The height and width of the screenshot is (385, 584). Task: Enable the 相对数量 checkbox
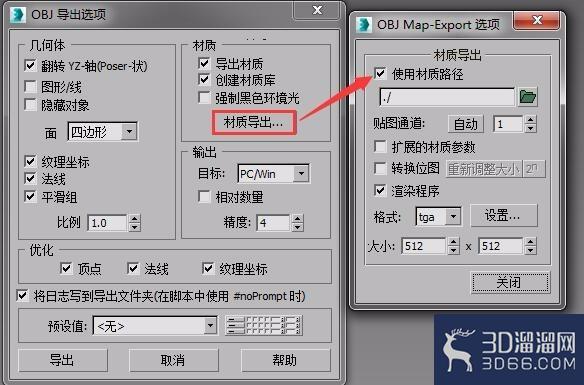[204, 196]
